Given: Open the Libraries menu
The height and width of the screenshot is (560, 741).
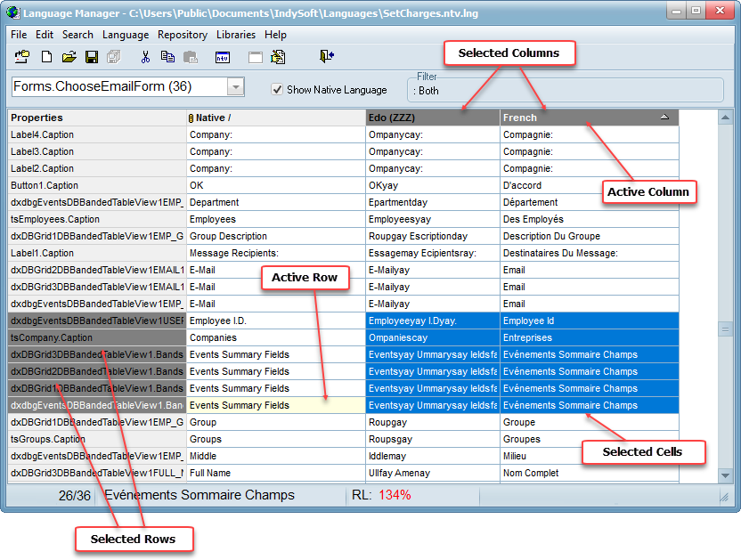Looking at the screenshot, I should click(235, 35).
